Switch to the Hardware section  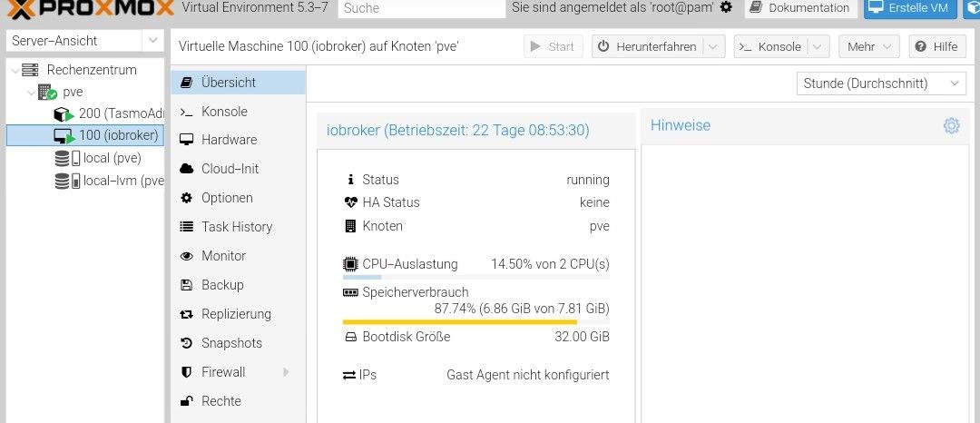tap(229, 140)
